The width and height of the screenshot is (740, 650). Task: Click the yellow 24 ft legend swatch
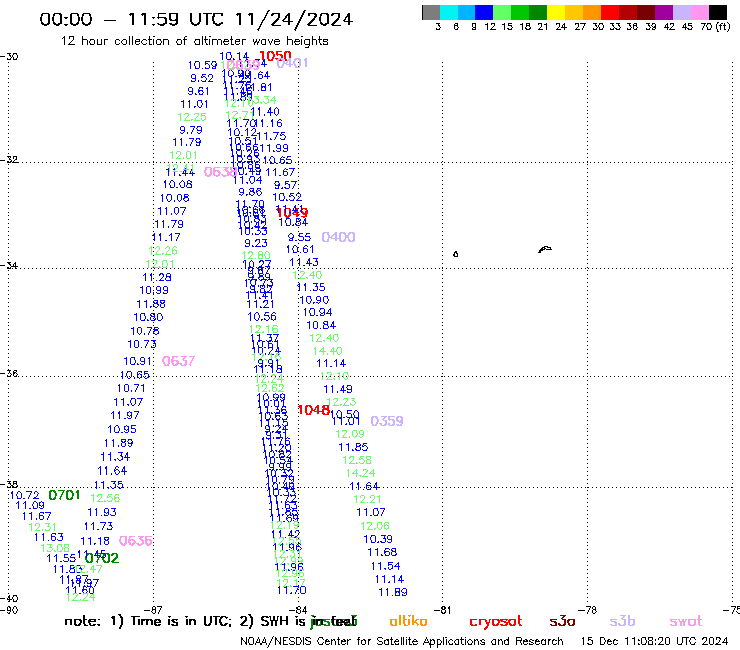(x=556, y=12)
